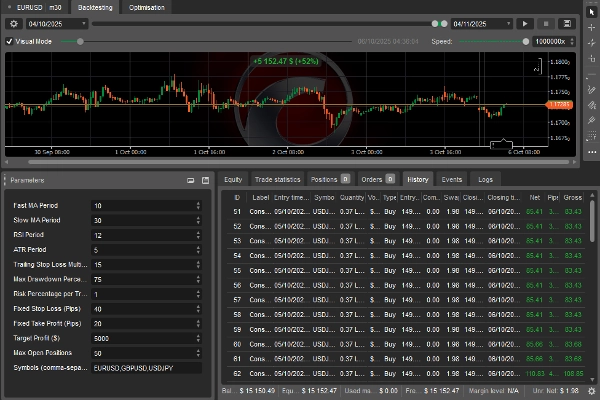
Task: Select the crosshair tool in right toolbar
Action: pos(590,28)
